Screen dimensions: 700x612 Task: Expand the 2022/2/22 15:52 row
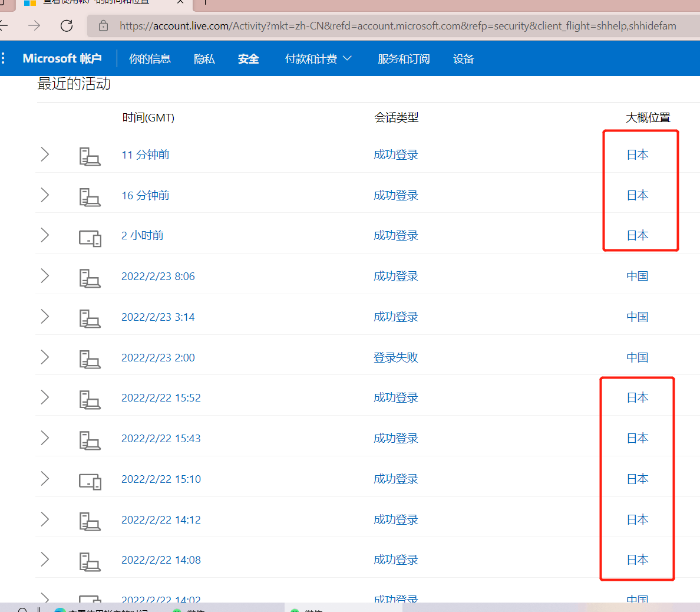tap(45, 397)
